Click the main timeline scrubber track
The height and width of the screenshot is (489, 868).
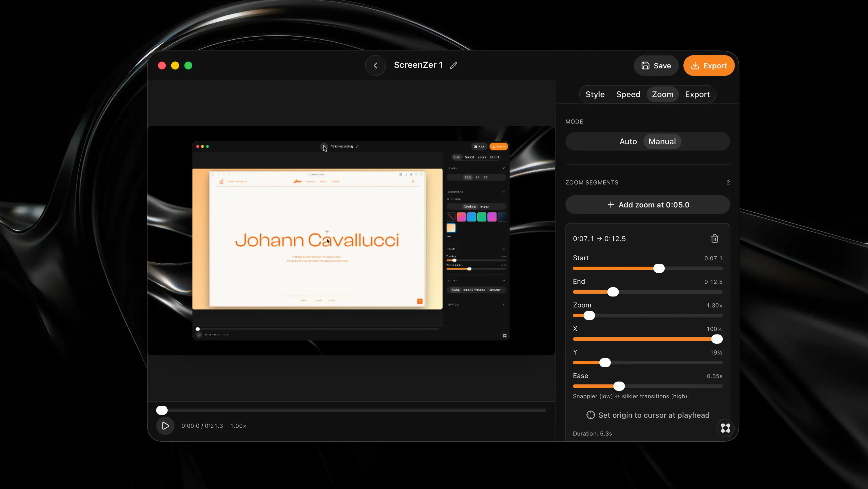tap(351, 411)
